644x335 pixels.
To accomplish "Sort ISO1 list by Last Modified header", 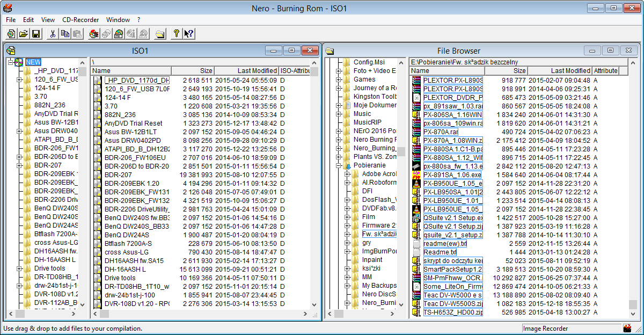I will click(246, 71).
